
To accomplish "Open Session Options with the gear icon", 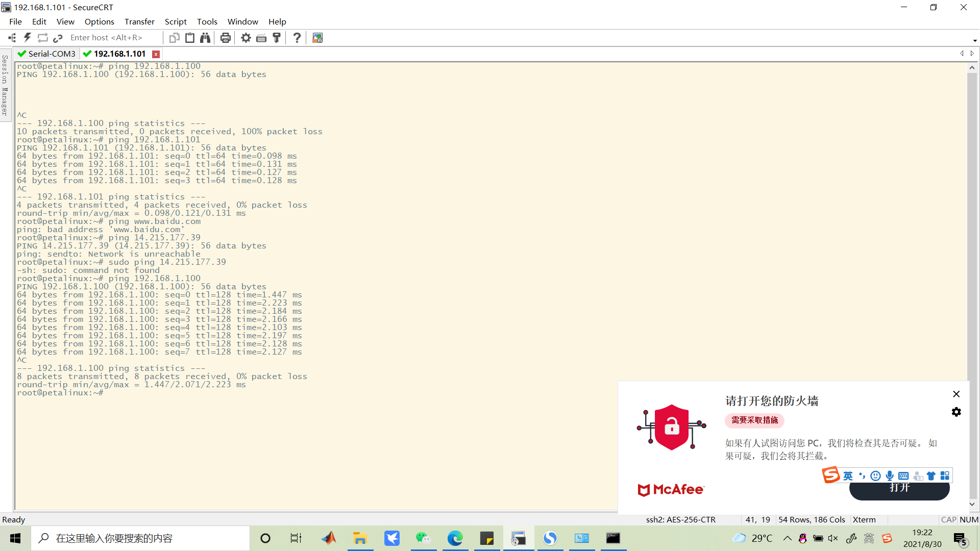I will pos(246,37).
